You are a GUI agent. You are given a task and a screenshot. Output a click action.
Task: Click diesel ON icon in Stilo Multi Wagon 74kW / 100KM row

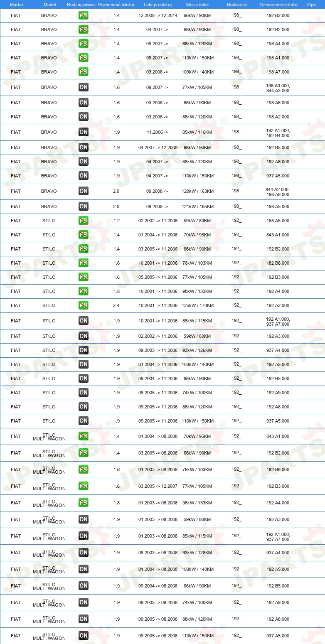84,602
